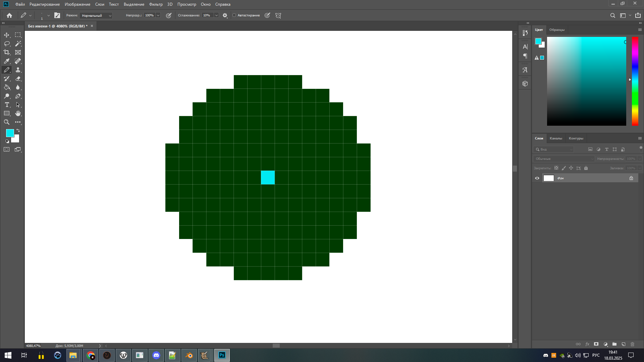This screenshot has width=644, height=362.
Task: Select the Eyedropper tool
Action: 7,61
